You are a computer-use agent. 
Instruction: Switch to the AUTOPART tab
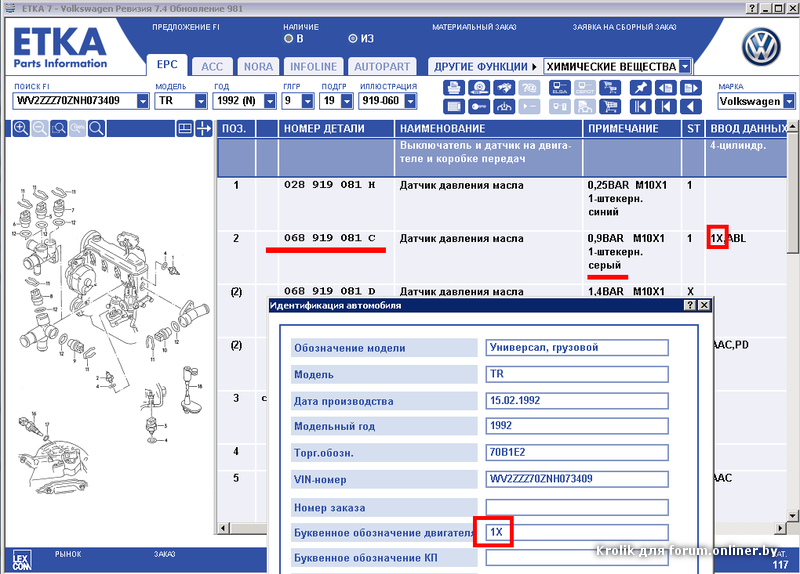(x=382, y=66)
